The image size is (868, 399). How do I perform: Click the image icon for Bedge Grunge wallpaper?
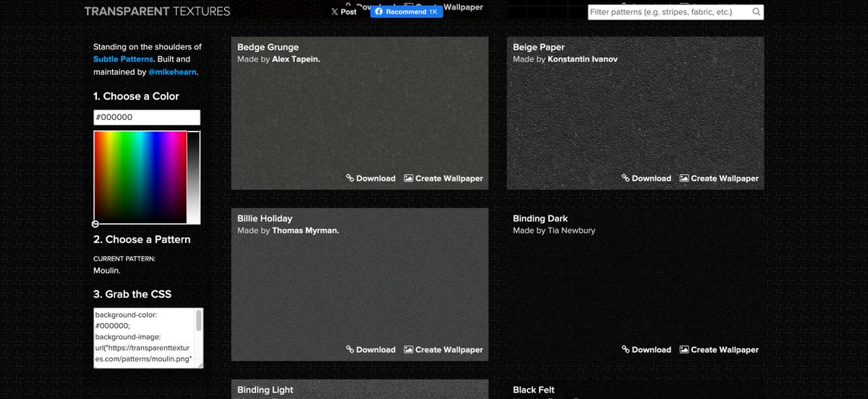click(x=409, y=178)
